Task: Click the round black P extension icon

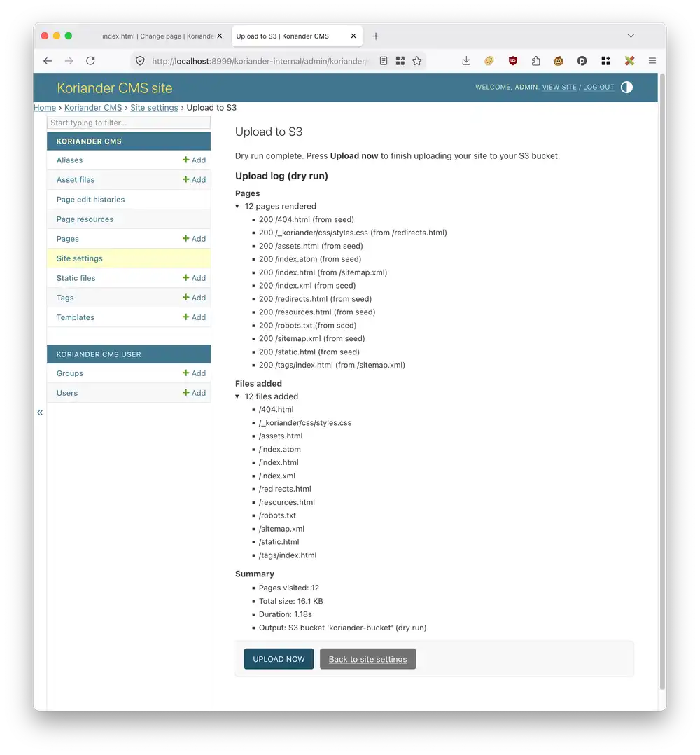Action: 582,61
